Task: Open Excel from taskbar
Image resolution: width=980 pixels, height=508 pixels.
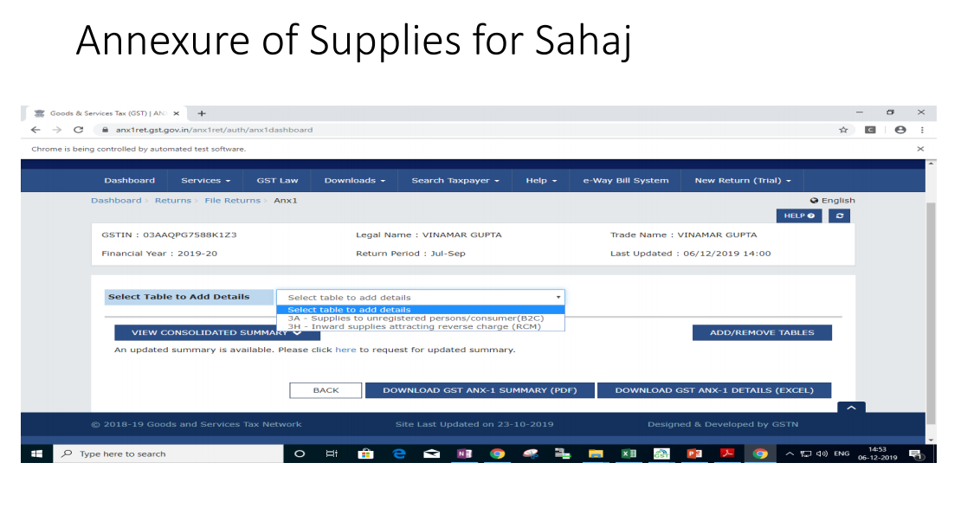Action: tap(629, 453)
